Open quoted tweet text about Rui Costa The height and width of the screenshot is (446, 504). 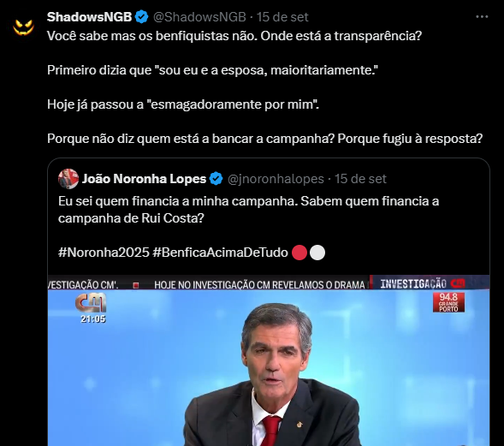(x=248, y=210)
